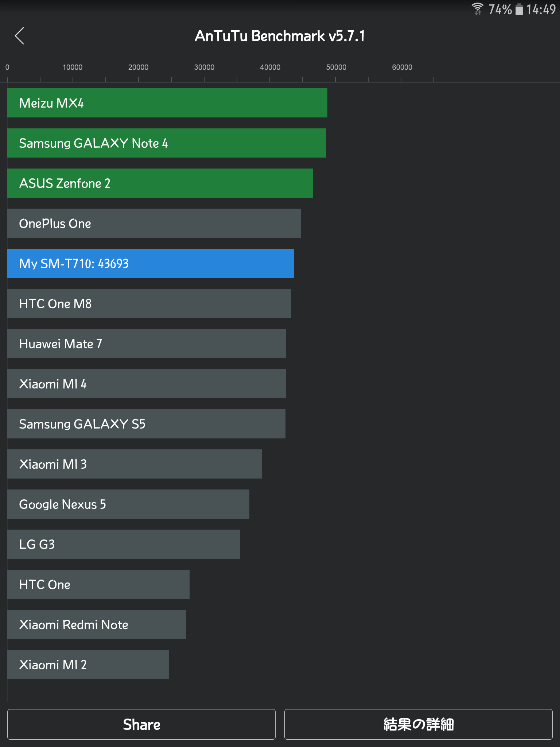This screenshot has height=747, width=560.
Task: Select the Samsung GALAXY Note 4 bar
Action: (167, 143)
